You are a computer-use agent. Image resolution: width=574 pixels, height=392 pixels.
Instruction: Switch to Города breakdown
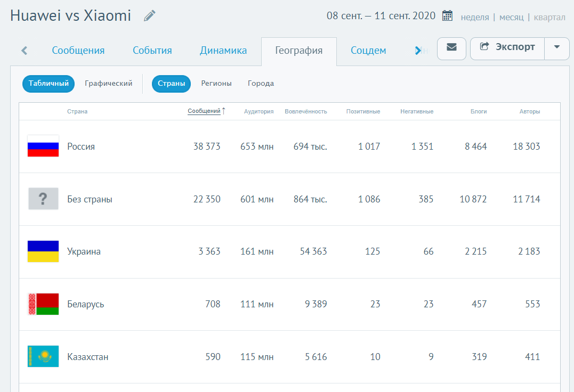[x=261, y=84]
